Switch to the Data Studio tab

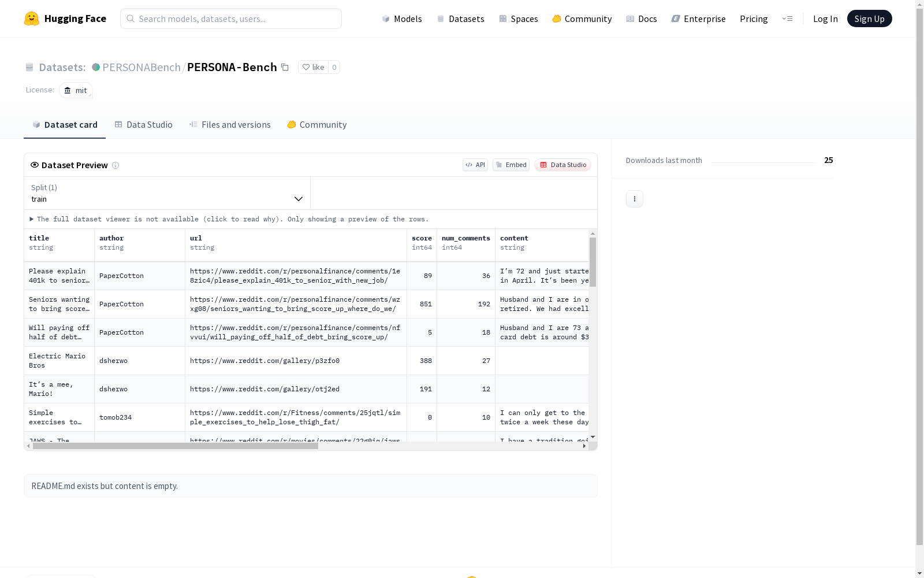144,125
